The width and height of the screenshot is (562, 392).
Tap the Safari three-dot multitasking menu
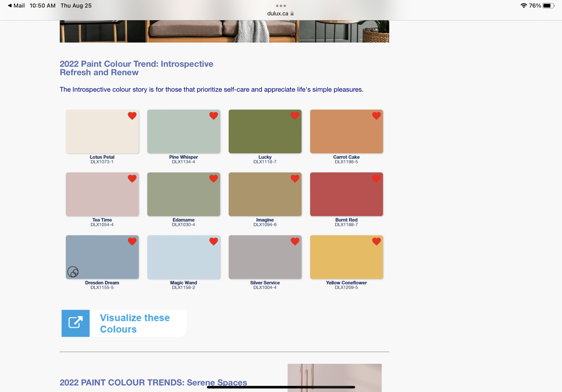(281, 6)
